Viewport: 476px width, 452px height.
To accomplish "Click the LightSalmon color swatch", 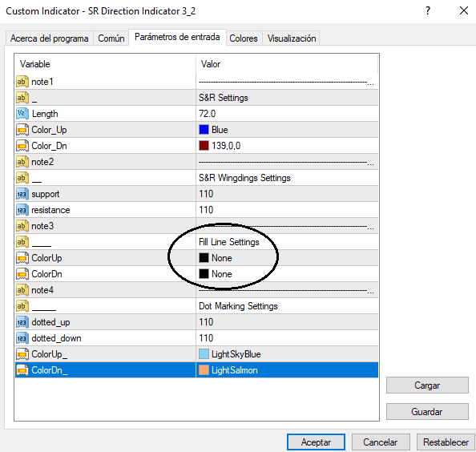I will 204,370.
